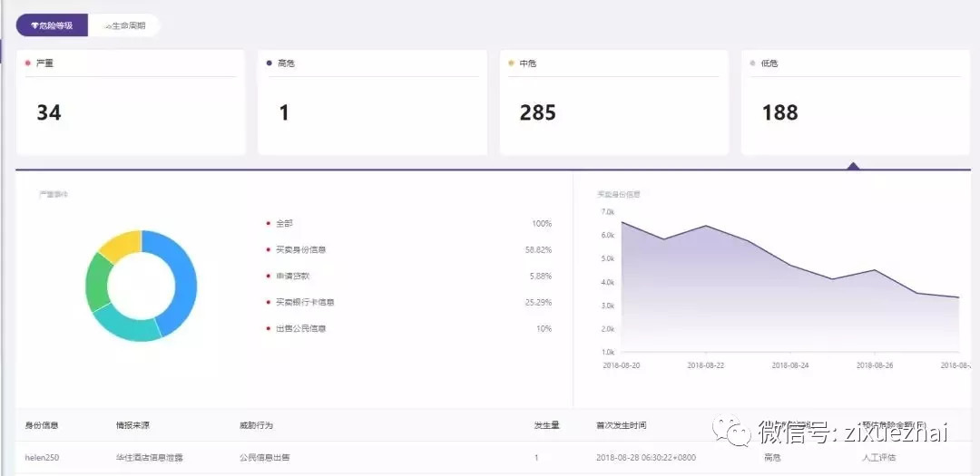Image resolution: width=980 pixels, height=476 pixels.
Task: Open the 中危 card showing 285
Action: click(x=613, y=102)
